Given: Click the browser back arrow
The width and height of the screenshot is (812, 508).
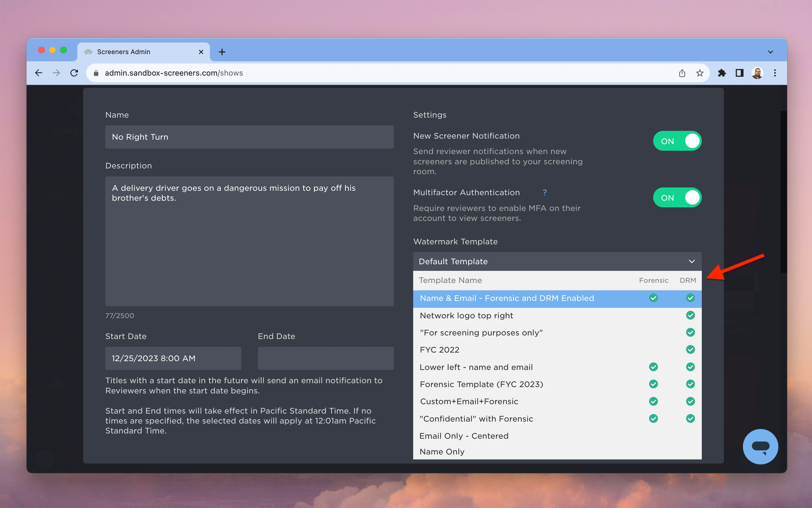Looking at the screenshot, I should point(39,73).
